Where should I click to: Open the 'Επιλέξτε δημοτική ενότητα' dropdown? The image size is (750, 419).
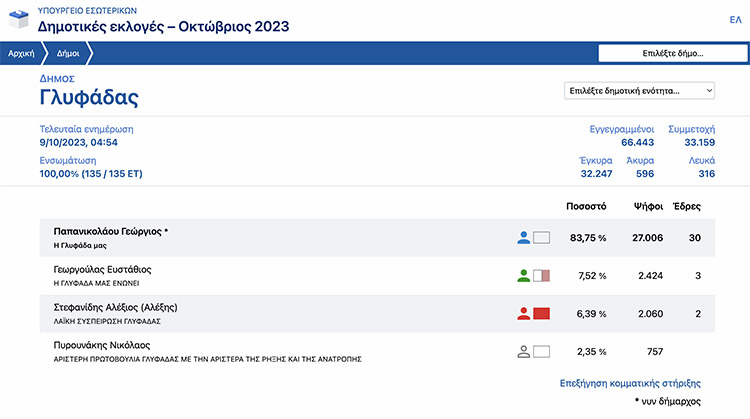640,90
